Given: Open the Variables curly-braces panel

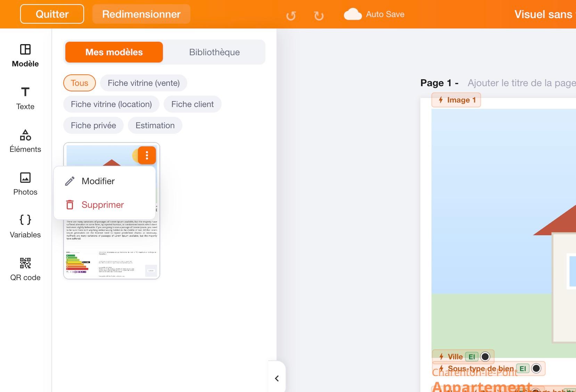Looking at the screenshot, I should [25, 220].
